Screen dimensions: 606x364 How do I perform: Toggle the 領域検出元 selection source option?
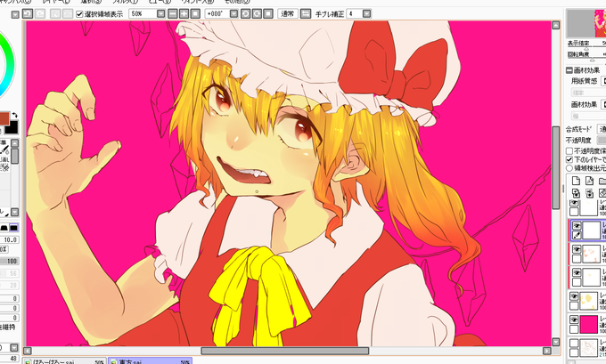click(569, 168)
